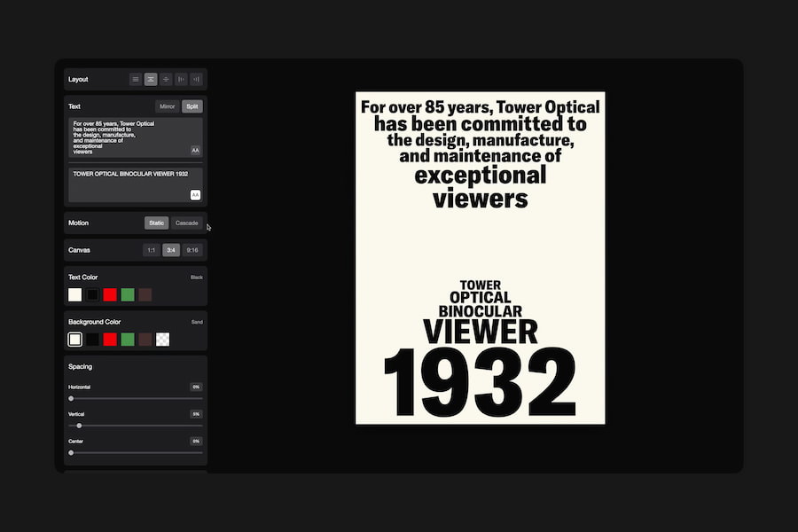Switch Text mode to Mirror
The height and width of the screenshot is (532, 798).
[167, 106]
